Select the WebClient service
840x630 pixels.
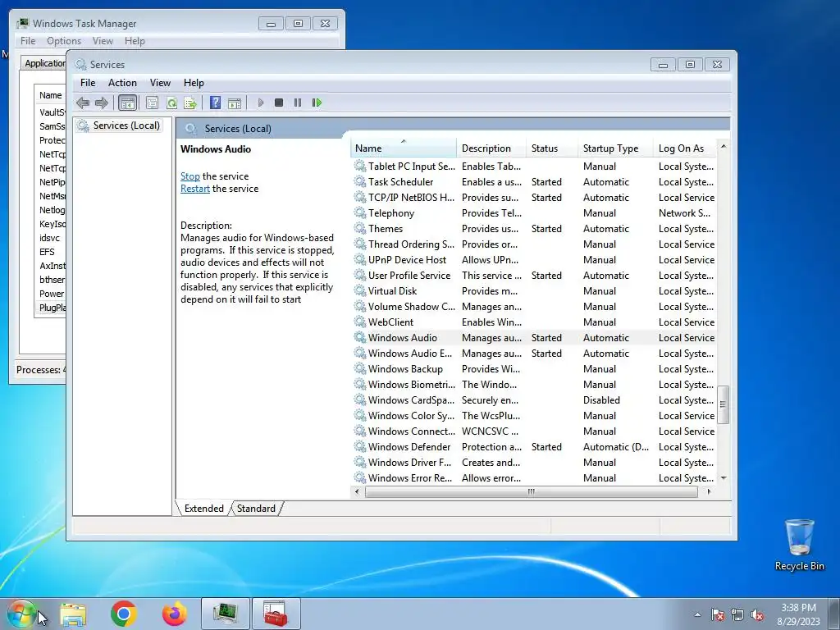click(534, 322)
